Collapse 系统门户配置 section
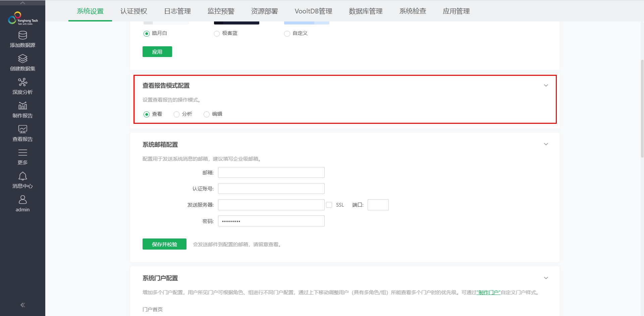 click(546, 278)
